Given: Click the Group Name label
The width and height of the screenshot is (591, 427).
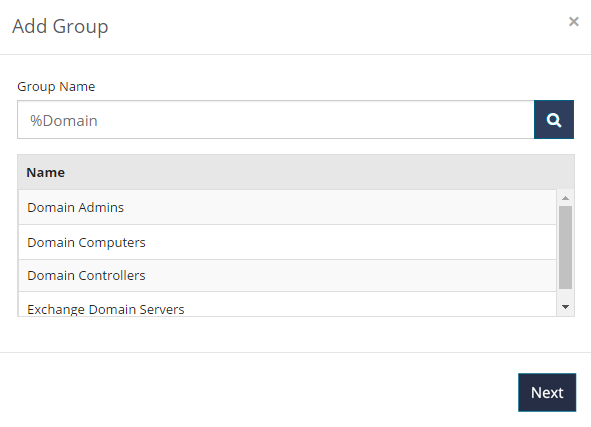Looking at the screenshot, I should pos(56,87).
